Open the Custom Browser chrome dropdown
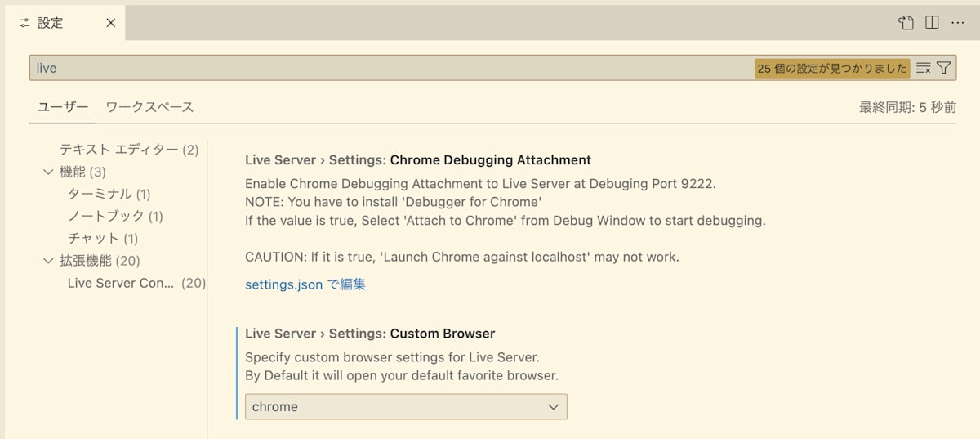 406,407
